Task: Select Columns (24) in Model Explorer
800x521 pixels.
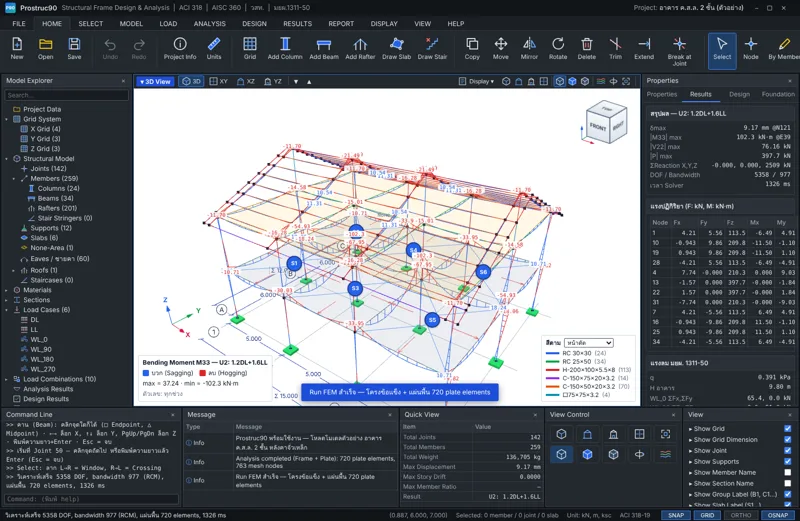Action: [x=58, y=188]
